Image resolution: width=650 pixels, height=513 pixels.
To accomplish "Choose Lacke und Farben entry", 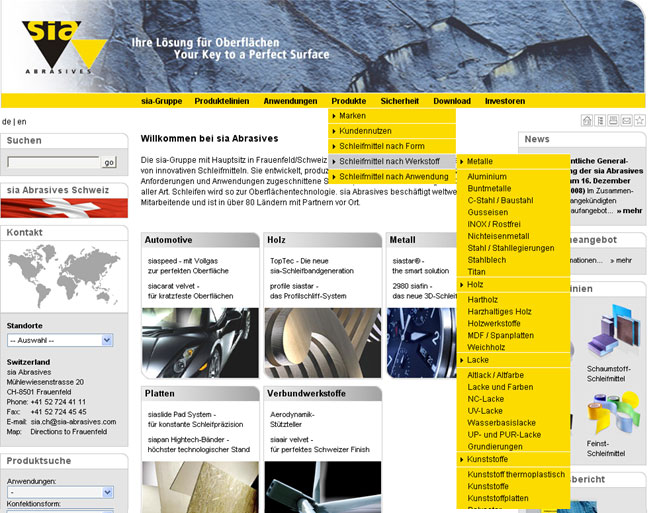I will click(x=500, y=387).
